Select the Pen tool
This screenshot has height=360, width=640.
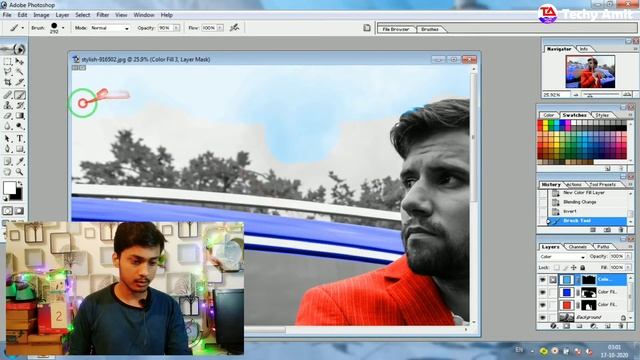click(8, 149)
